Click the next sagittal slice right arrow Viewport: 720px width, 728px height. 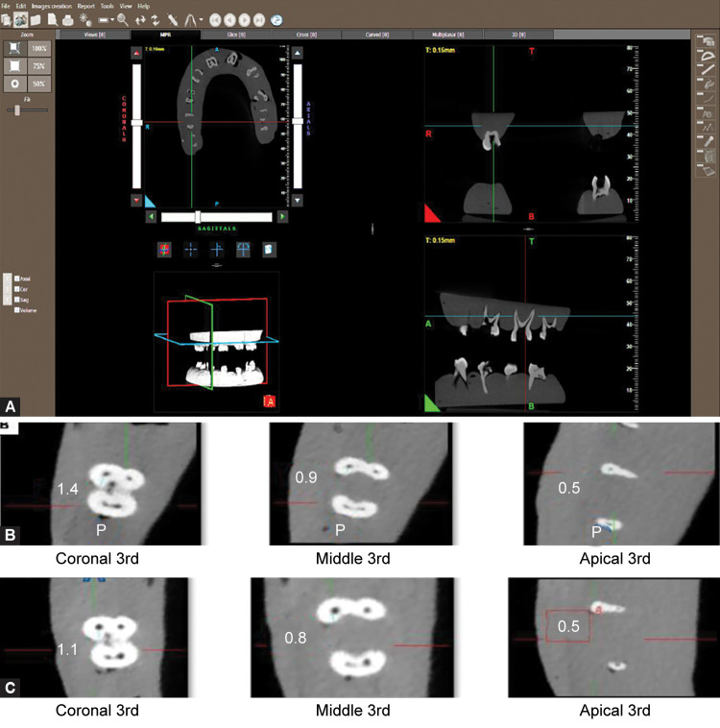[x=282, y=217]
